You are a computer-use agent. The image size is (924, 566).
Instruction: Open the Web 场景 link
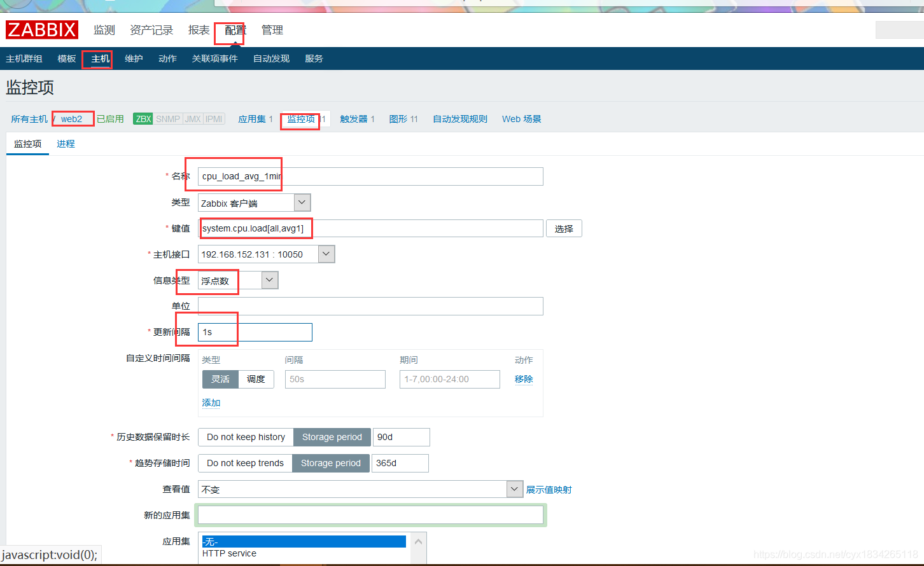coord(522,119)
